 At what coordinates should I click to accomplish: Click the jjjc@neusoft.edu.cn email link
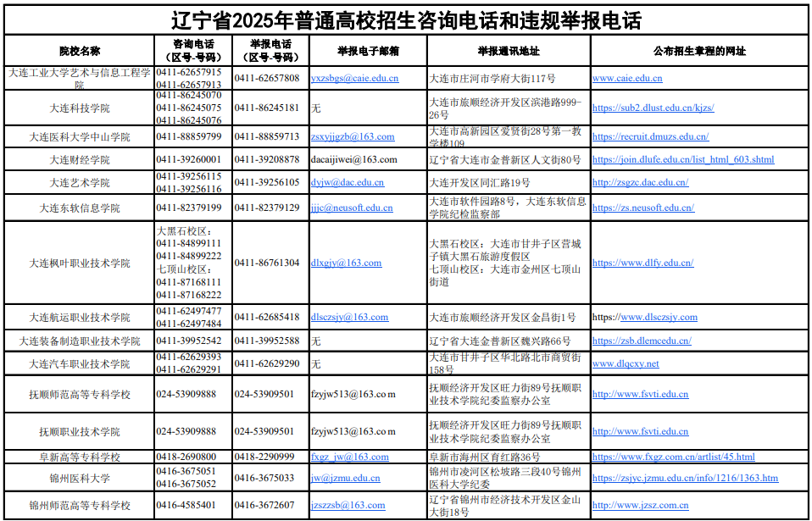click(351, 207)
